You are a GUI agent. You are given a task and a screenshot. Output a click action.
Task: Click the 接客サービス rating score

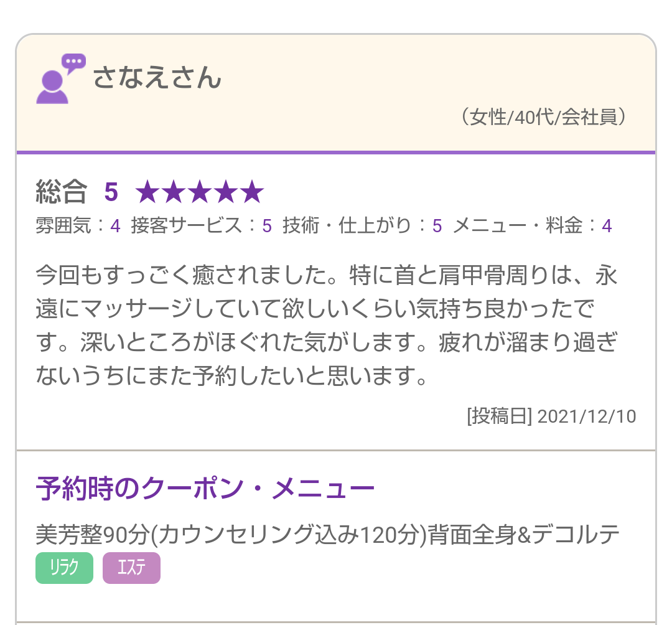tap(267, 226)
